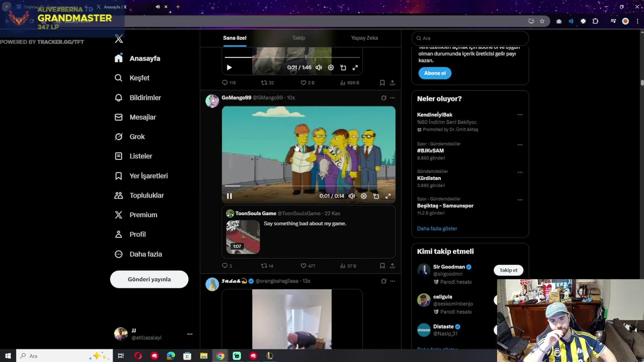Open more options on the GoMango99 post
The width and height of the screenshot is (644, 362).
click(392, 98)
